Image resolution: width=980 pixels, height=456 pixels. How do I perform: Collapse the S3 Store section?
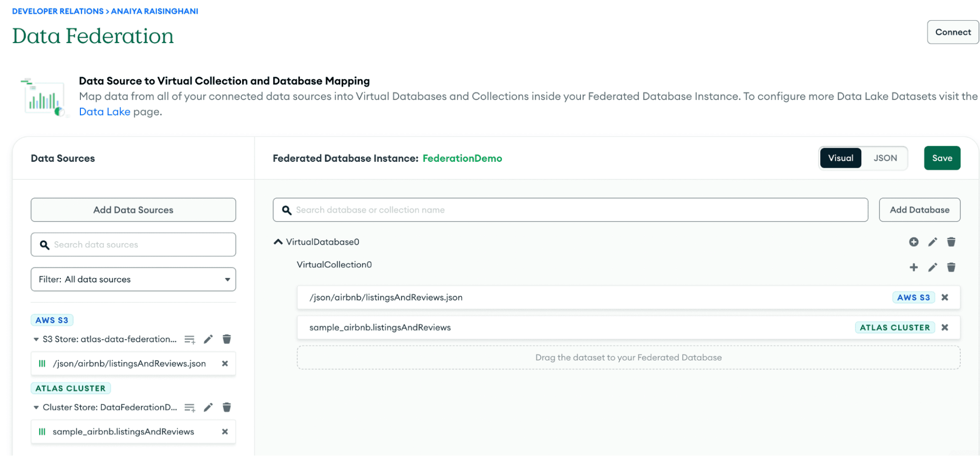pos(36,339)
